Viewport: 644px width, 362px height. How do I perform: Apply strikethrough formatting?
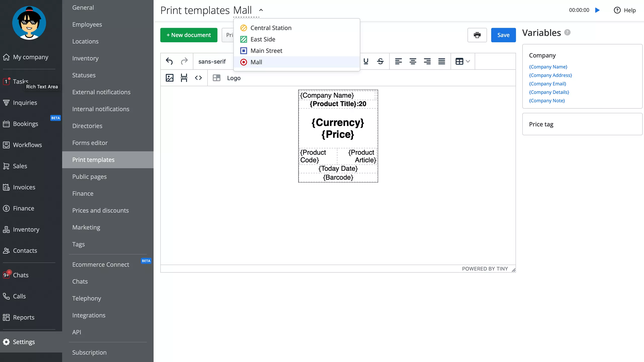click(380, 61)
